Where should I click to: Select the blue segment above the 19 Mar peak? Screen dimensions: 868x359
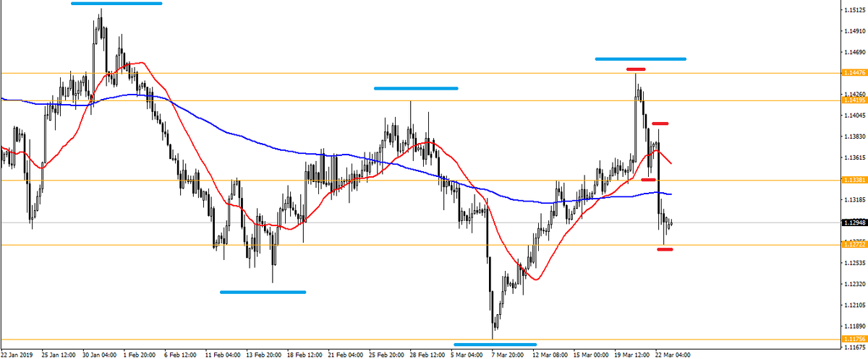tap(641, 59)
